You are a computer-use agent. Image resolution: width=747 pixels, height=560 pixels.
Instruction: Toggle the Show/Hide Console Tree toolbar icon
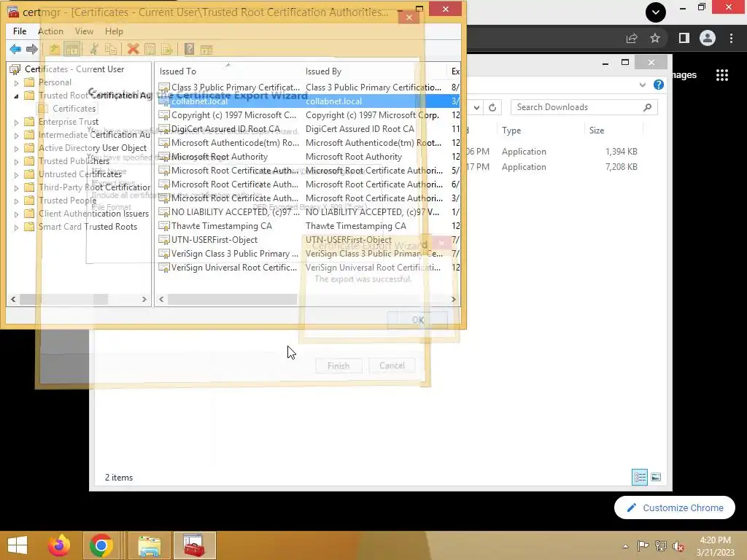point(72,49)
